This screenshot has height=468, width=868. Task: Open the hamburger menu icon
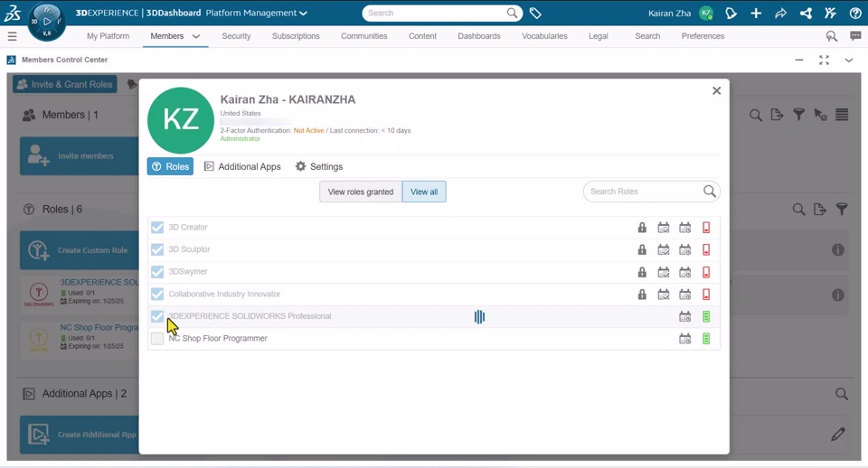(12, 36)
